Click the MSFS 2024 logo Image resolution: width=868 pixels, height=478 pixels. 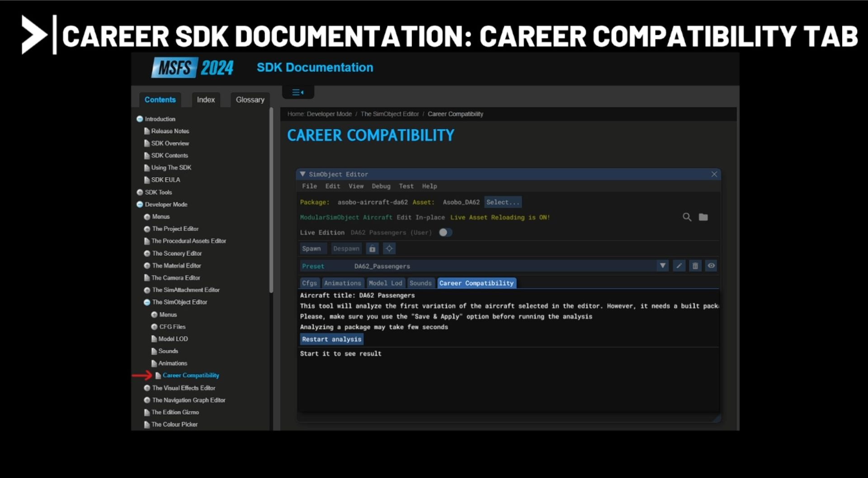[193, 68]
